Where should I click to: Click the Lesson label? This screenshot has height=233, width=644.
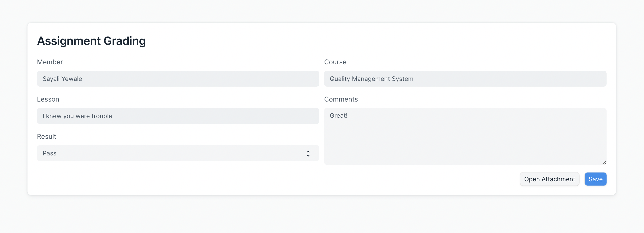(x=48, y=99)
